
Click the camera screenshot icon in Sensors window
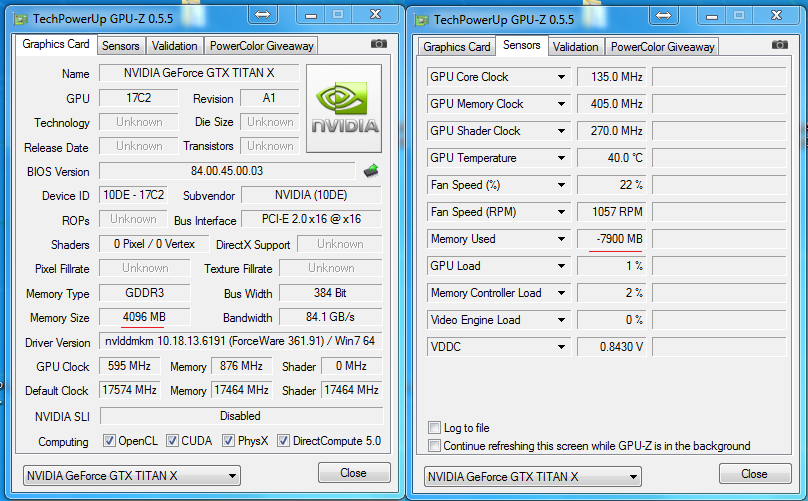pyautogui.click(x=780, y=45)
